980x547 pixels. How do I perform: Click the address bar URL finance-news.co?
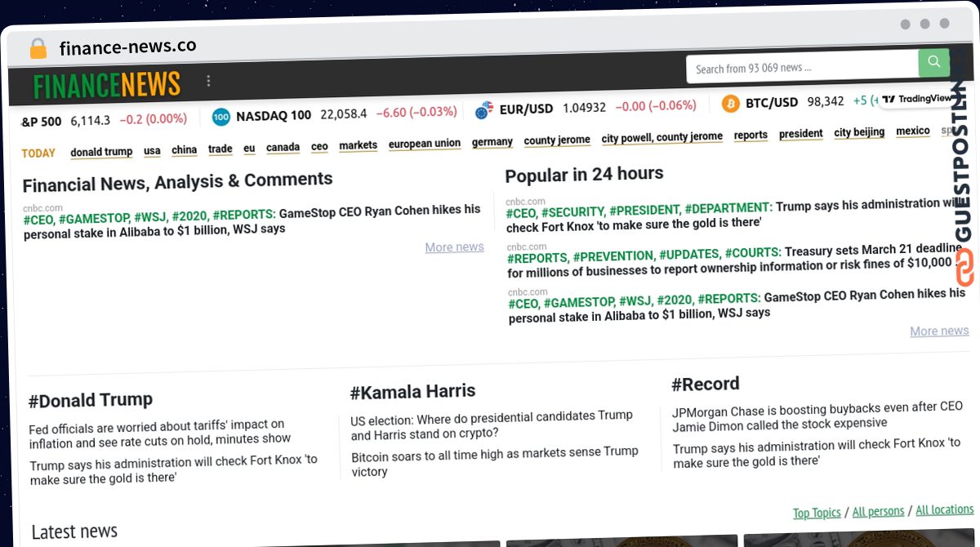[x=128, y=47]
